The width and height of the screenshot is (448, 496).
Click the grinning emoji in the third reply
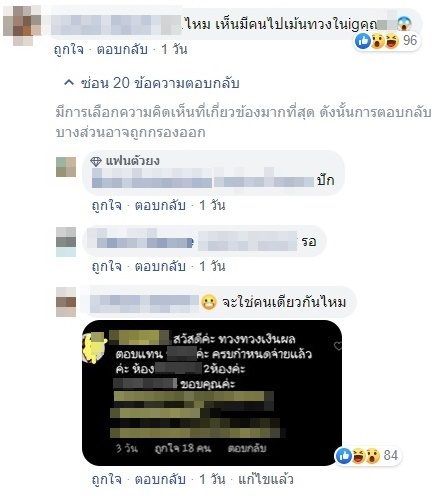pos(209,302)
